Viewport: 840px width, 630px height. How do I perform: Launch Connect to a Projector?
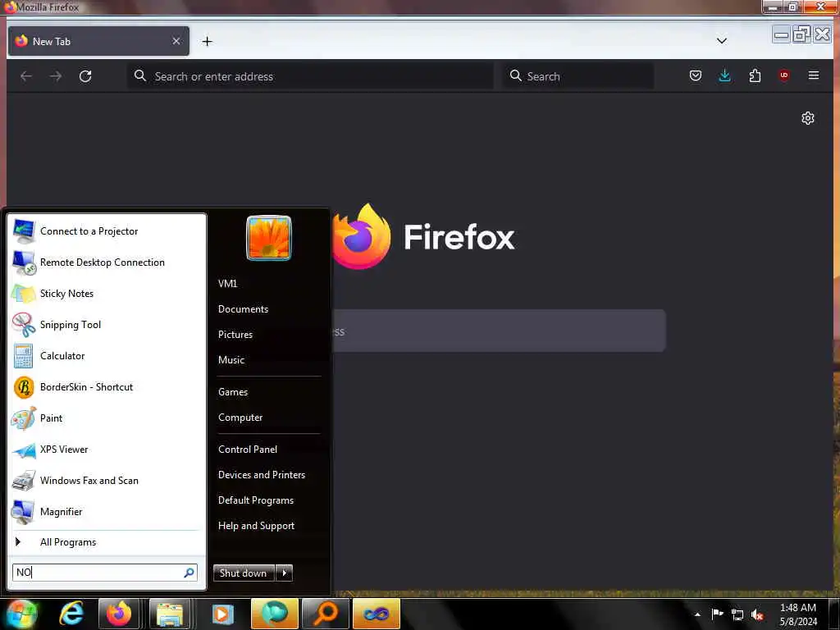coord(107,231)
